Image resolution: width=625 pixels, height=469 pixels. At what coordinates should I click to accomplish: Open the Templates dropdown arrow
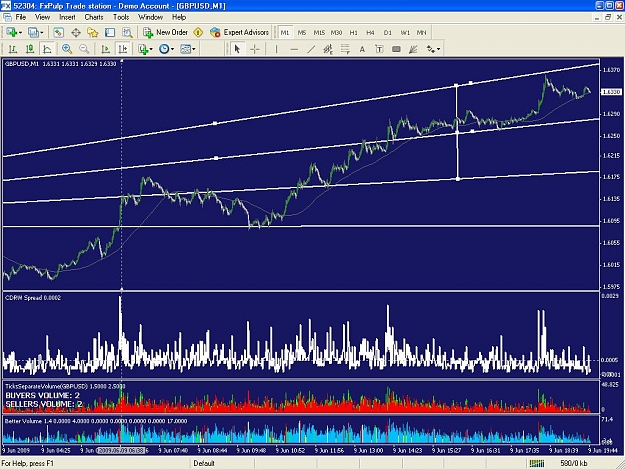(x=194, y=49)
